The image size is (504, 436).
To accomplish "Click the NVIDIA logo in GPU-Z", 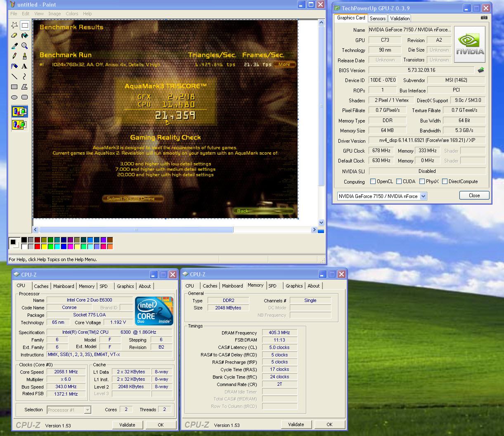I will point(470,44).
